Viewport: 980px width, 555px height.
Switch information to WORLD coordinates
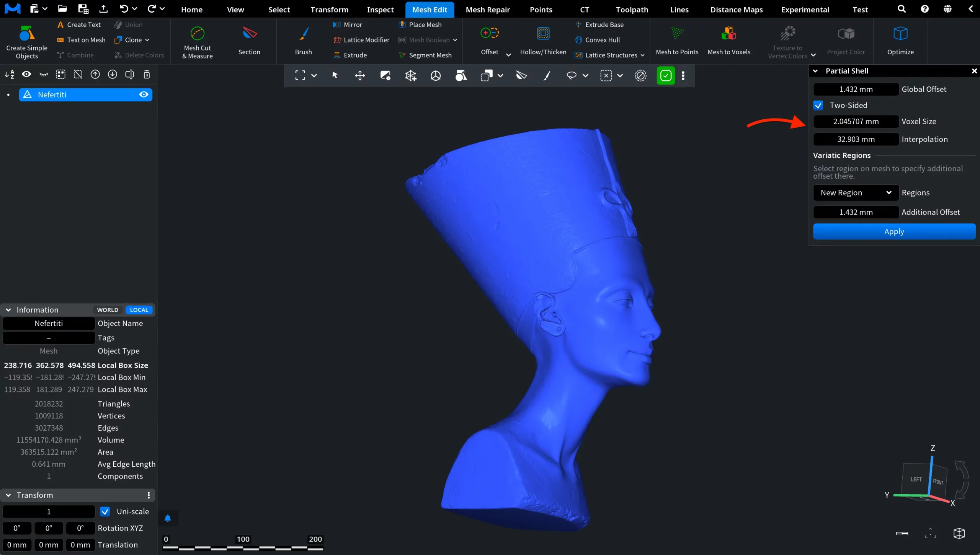coord(108,310)
